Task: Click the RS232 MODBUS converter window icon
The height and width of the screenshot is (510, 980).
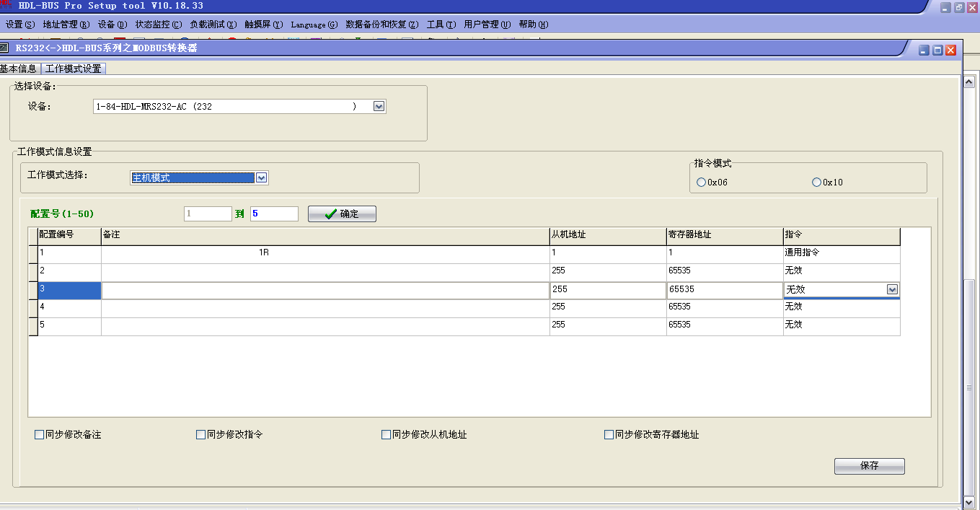Action: tap(4, 48)
